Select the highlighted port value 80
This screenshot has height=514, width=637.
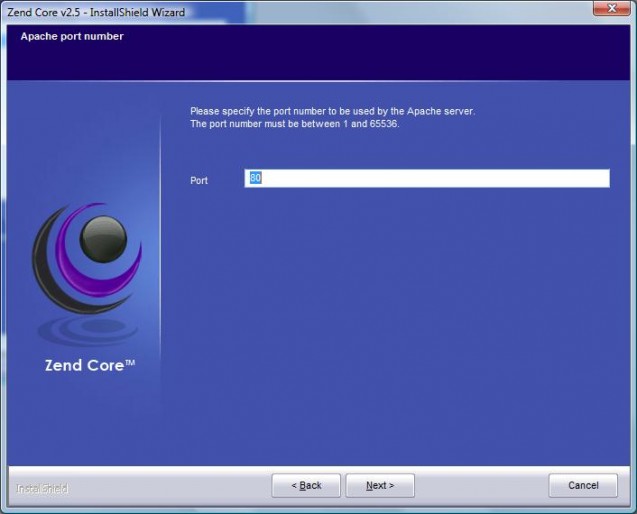[x=255, y=178]
